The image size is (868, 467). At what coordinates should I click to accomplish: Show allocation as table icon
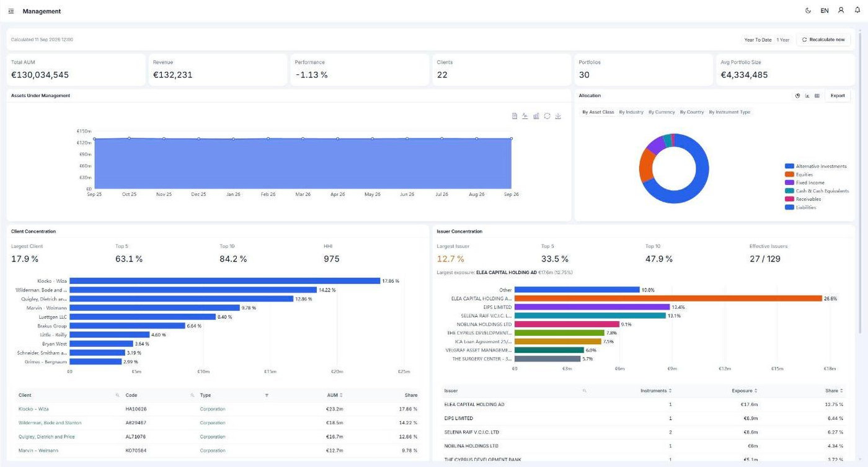pyautogui.click(x=817, y=96)
